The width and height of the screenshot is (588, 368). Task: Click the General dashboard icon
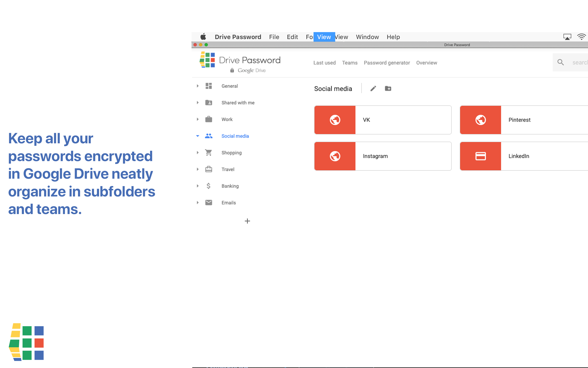[x=208, y=86]
